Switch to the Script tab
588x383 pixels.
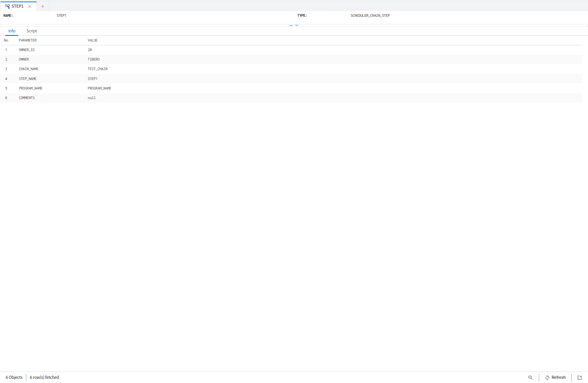point(32,31)
